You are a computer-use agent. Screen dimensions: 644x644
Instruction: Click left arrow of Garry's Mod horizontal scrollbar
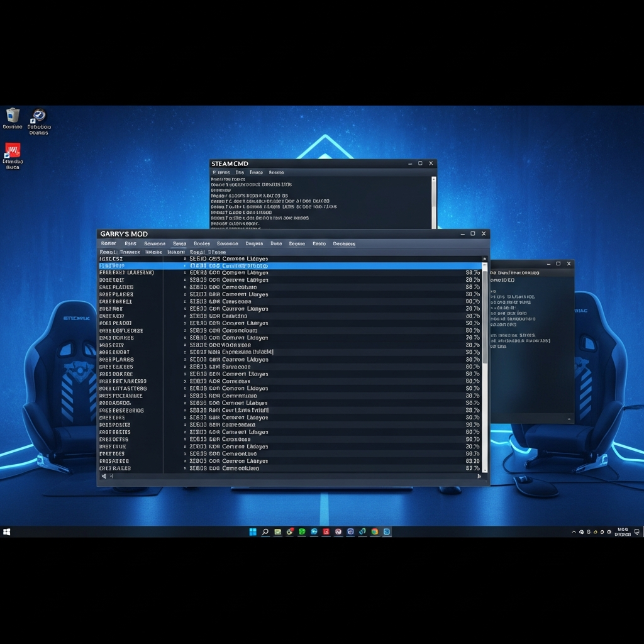tap(104, 477)
